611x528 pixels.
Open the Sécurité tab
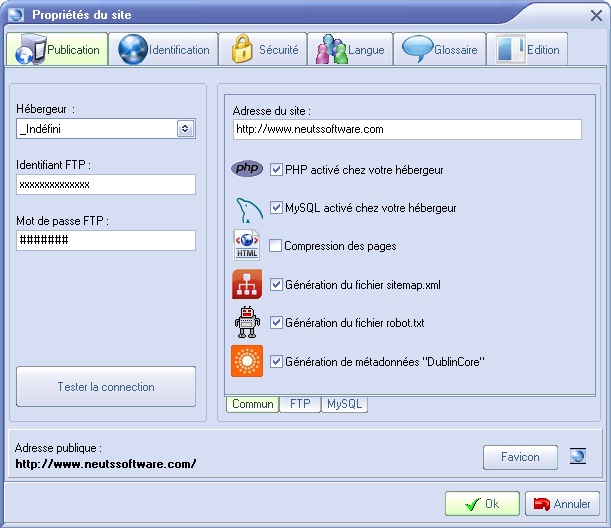(263, 49)
